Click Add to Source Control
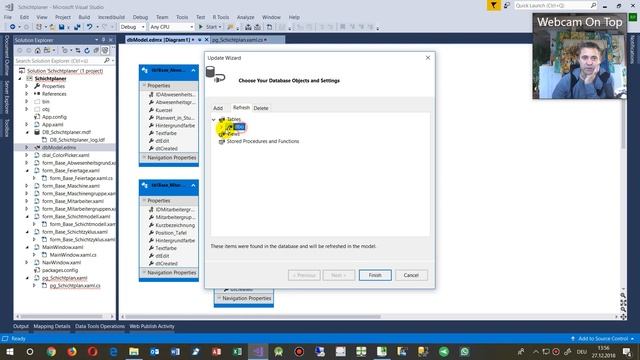 click(x=602, y=338)
